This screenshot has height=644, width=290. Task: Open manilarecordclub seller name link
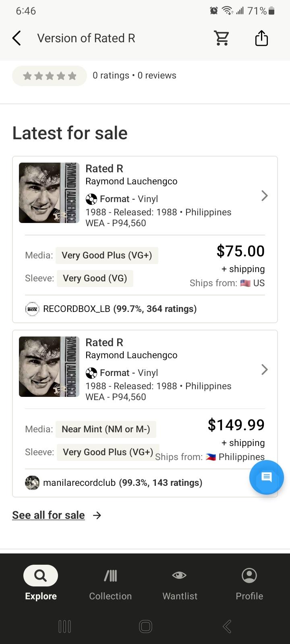pyautogui.click(x=79, y=483)
